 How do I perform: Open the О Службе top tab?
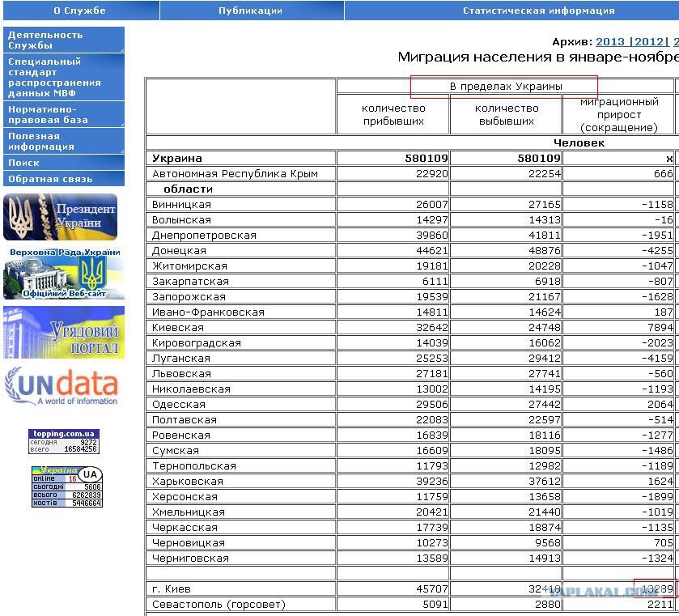(x=81, y=11)
